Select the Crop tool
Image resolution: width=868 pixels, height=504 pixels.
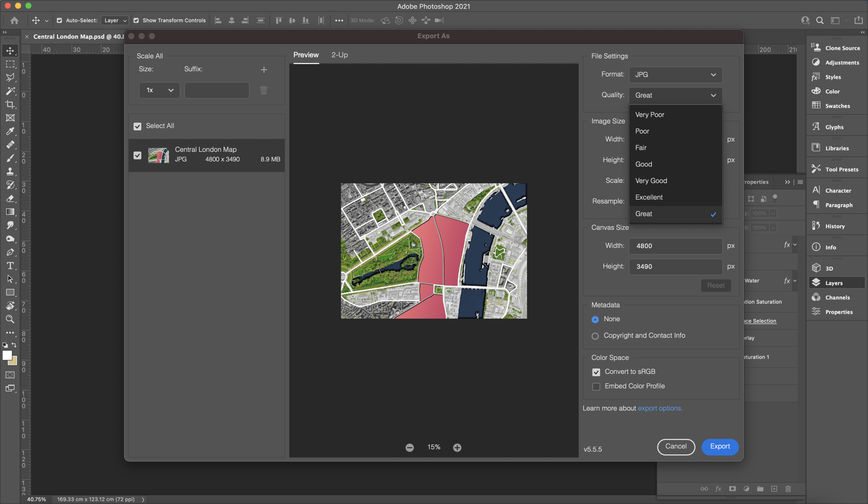pos(10,104)
